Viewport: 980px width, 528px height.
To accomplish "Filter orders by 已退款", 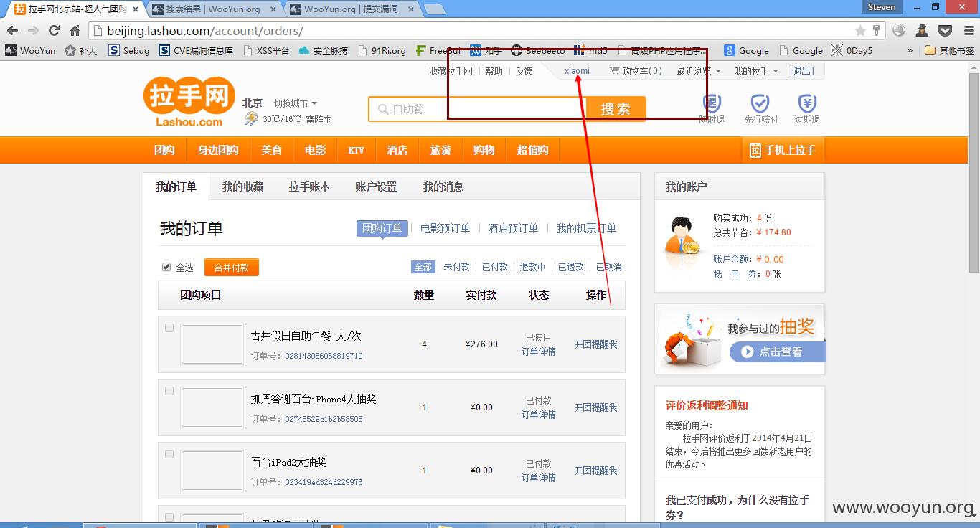I will pos(571,267).
